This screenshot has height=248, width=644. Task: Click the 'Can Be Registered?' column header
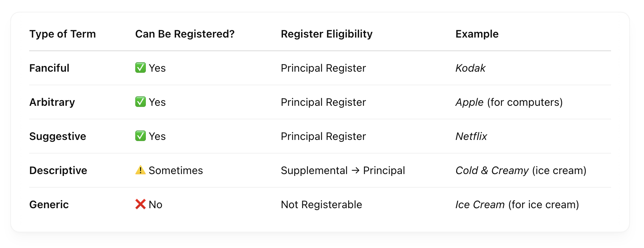[185, 34]
